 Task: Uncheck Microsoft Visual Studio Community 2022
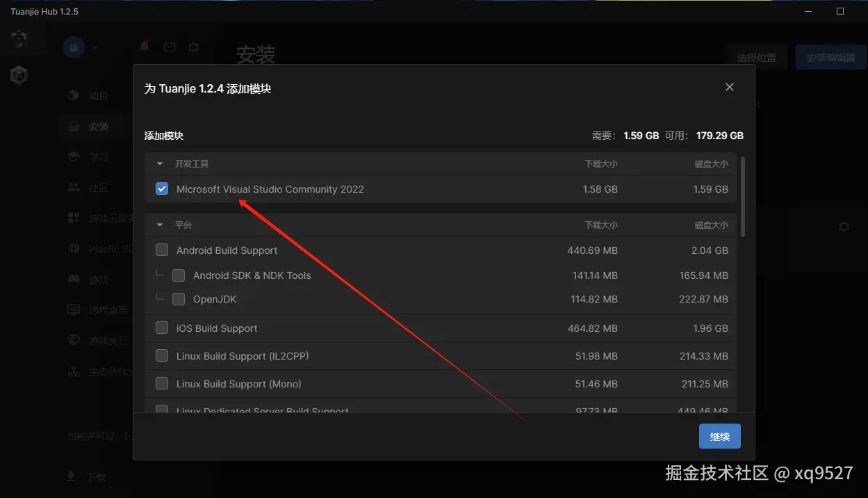point(162,188)
